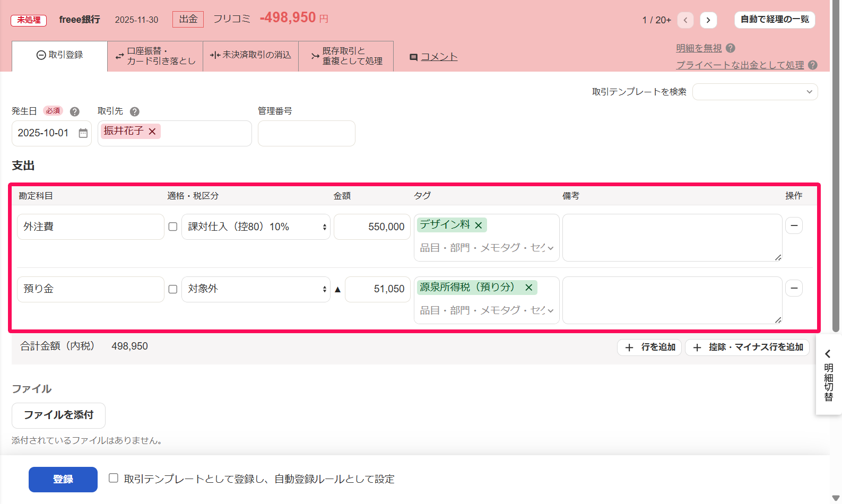
Task: Enable 取引テンプレートとして登録 checkbox
Action: 114,478
